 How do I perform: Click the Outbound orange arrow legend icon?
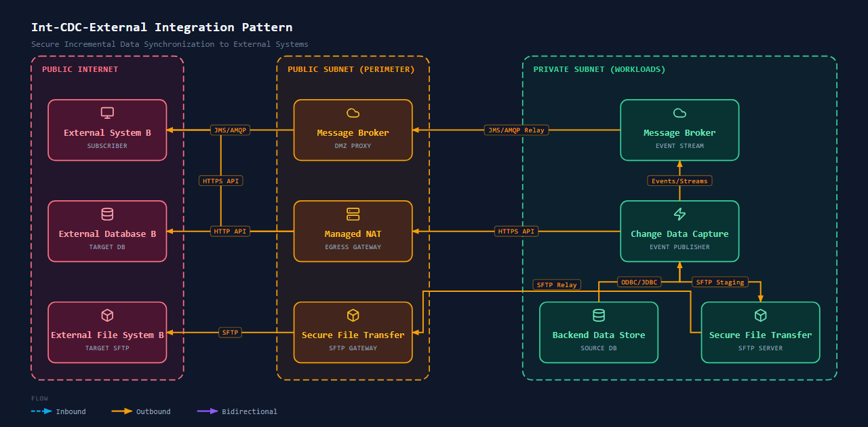[122, 411]
